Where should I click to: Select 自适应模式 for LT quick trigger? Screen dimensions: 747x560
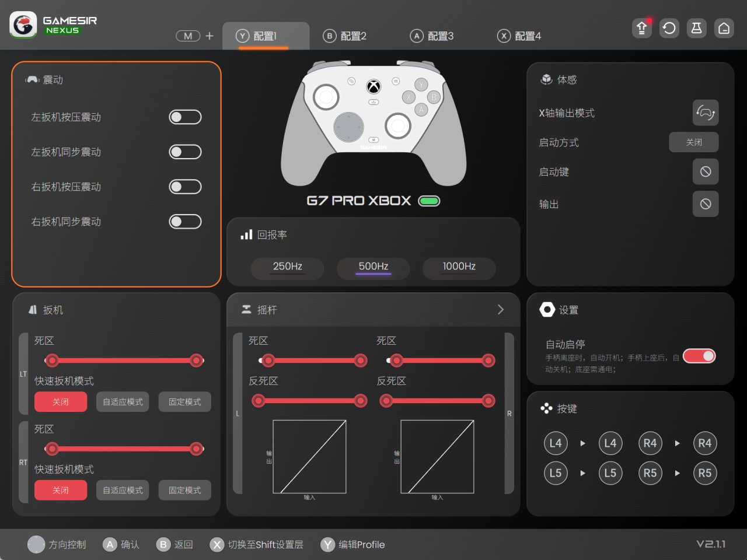coord(123,402)
